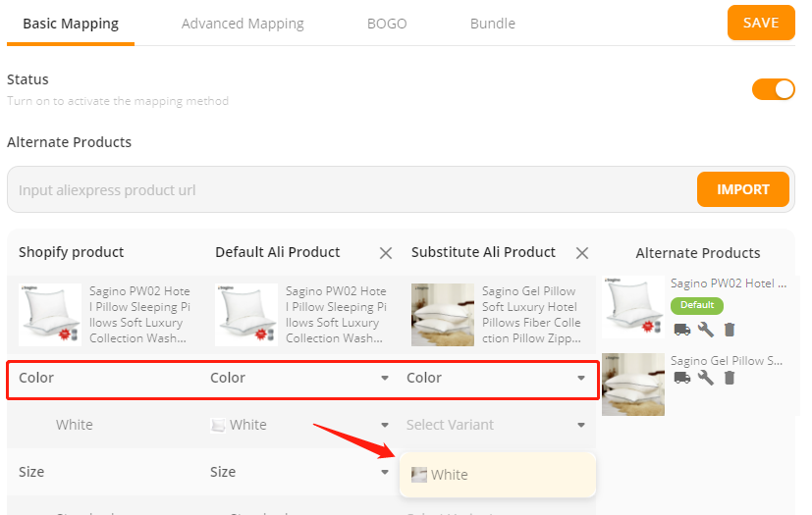Click the Shopify product column header
The width and height of the screenshot is (812, 515).
tap(72, 252)
